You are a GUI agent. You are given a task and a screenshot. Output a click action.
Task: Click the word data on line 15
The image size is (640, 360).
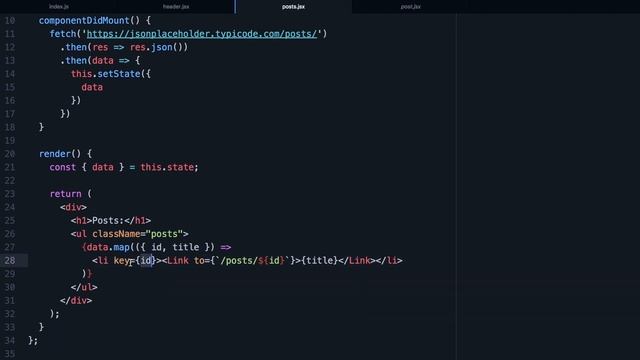point(92,87)
